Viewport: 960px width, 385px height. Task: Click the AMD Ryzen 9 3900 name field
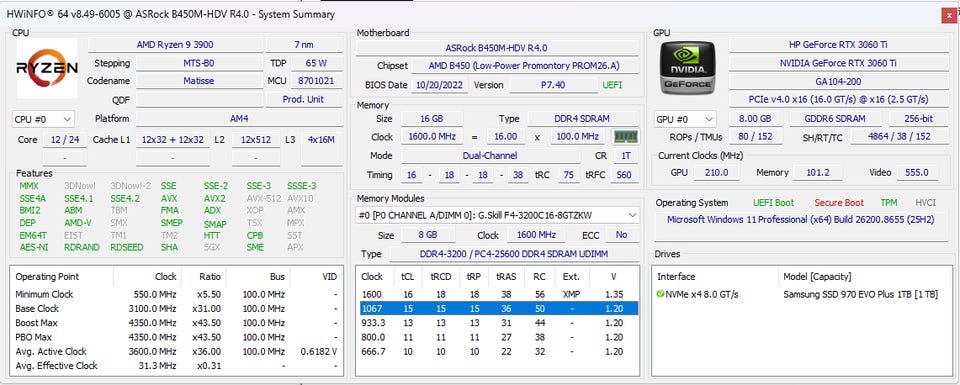(x=175, y=45)
